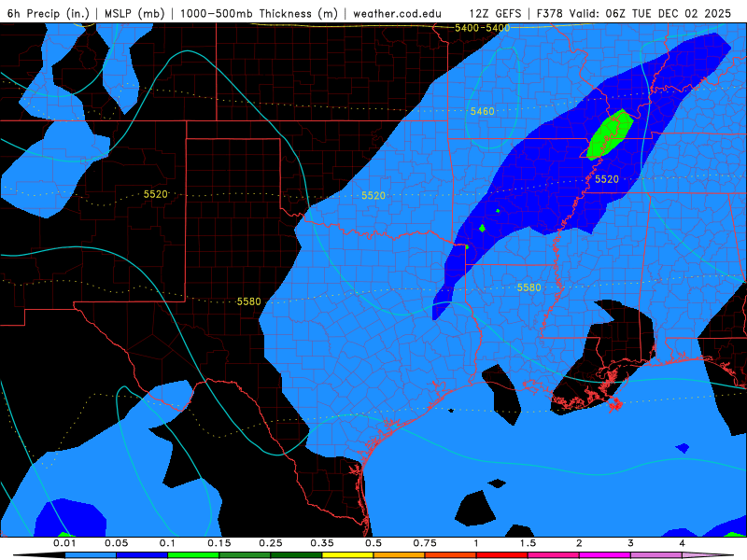Choose the dark orange 0.75–1 legend swatch
Viewport: 747px width, 560px height.
tap(451, 555)
